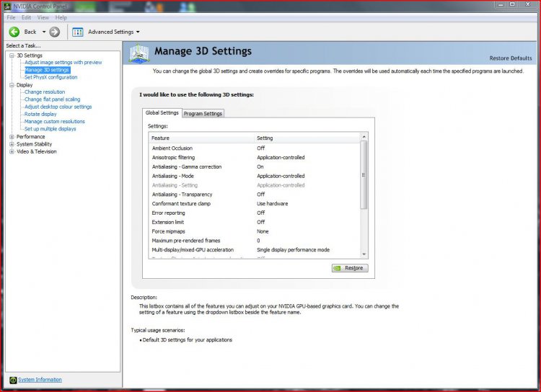Click the grey Forward arrow icon

(55, 32)
